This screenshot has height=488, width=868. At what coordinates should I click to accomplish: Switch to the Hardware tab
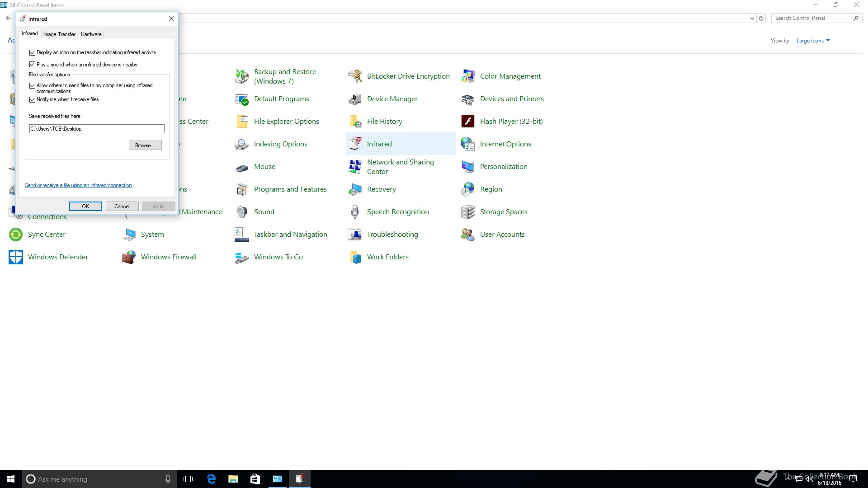91,34
